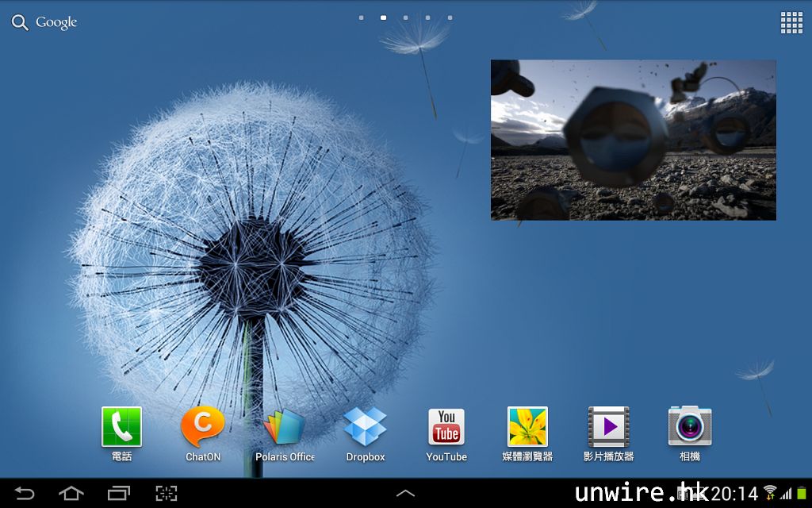Open the 電話 phone app
Viewport: 812px width, 508px height.
(121, 427)
